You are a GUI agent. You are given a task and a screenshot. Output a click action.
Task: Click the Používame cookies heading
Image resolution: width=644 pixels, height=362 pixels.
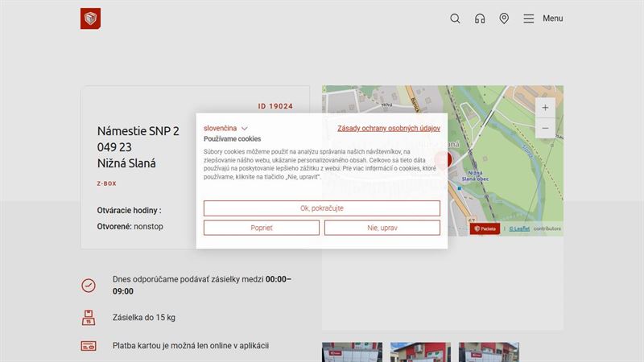pos(232,139)
